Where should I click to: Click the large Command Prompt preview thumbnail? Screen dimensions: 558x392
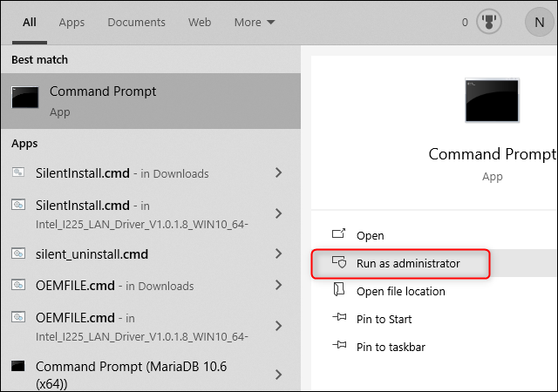(492, 100)
